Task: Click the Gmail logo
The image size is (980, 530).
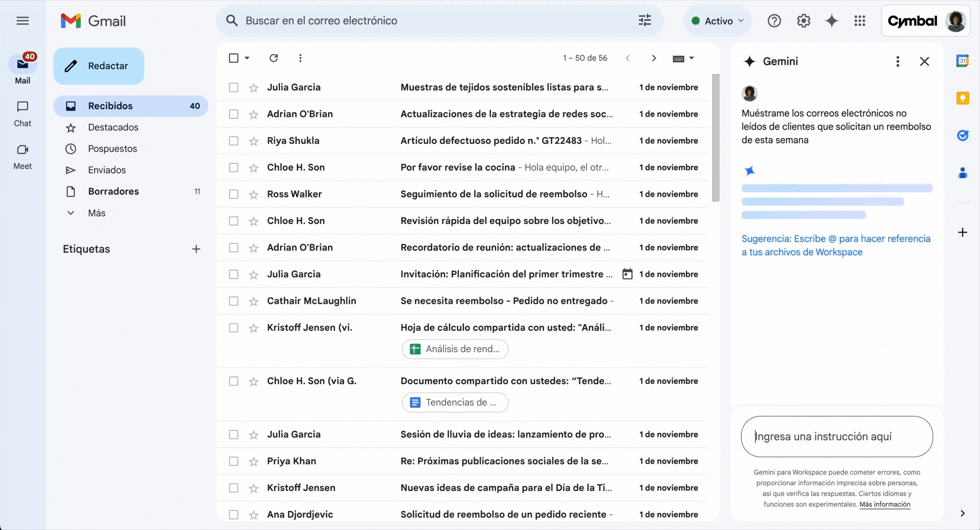Action: (93, 21)
